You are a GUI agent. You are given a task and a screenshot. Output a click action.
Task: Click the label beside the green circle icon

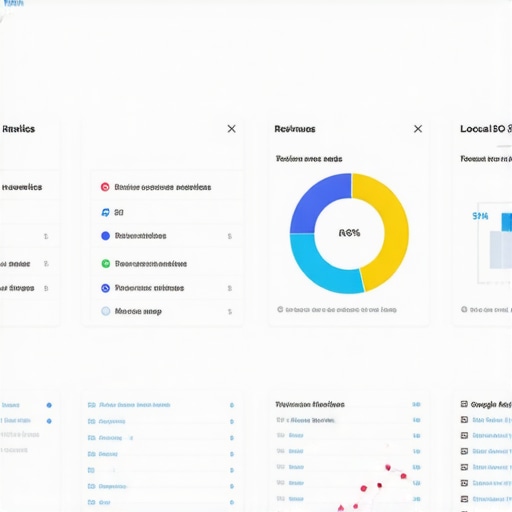[151, 264]
